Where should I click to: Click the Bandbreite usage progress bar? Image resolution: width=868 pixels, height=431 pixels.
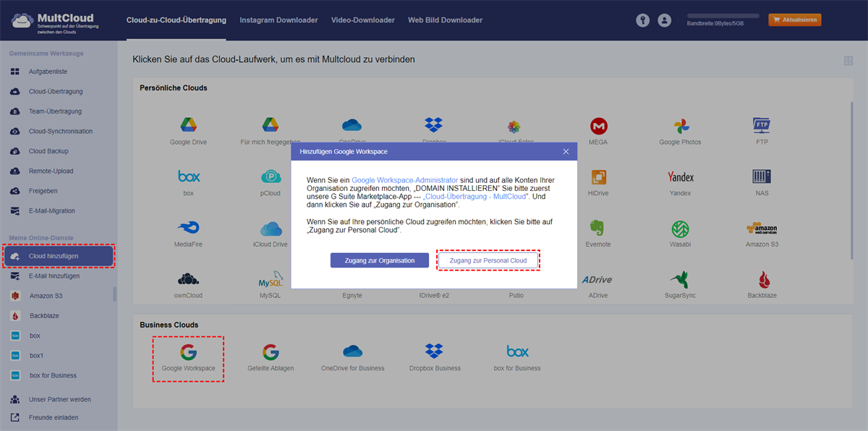(x=723, y=15)
